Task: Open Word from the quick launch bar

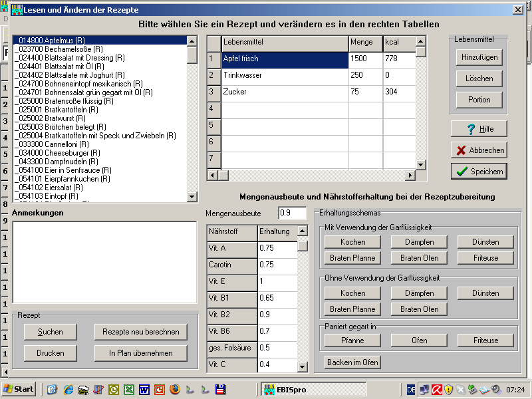Action: coord(144,389)
